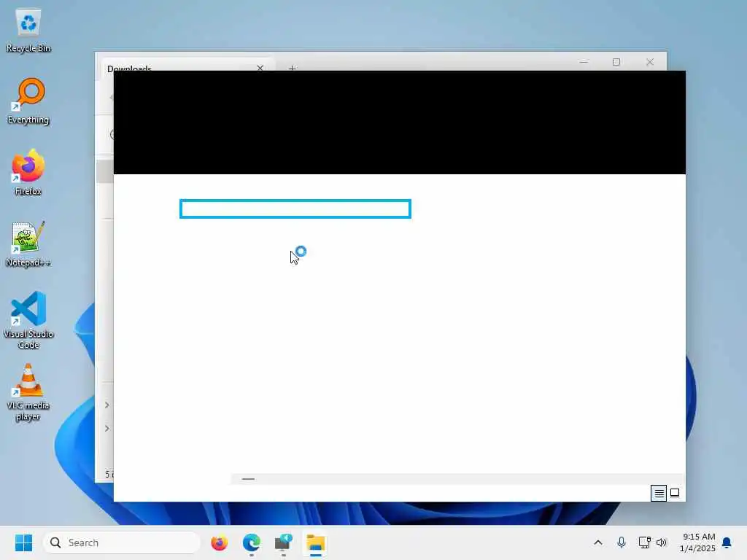747x560 pixels.
Task: Expand the lower navigation pane chevron
Action: pyautogui.click(x=107, y=429)
